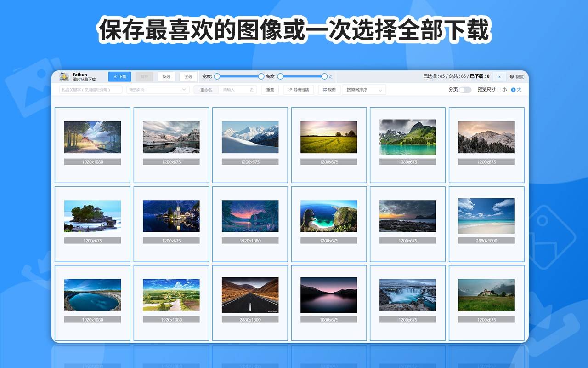This screenshot has height=368, width=588.
Task: Click the pencil edit icon beside the rename field
Action: (250, 90)
